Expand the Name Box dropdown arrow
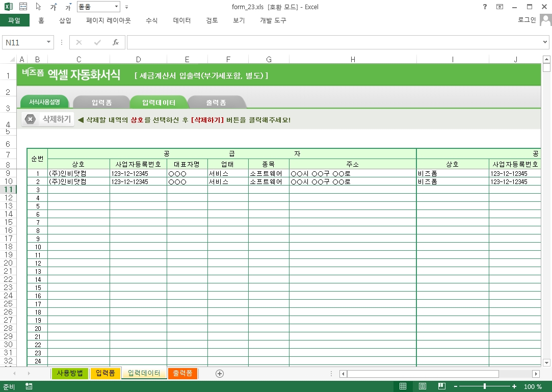The width and height of the screenshot is (552, 392). 49,42
